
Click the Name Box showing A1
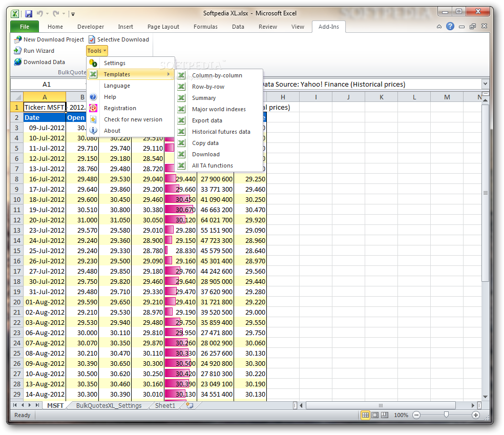point(47,84)
